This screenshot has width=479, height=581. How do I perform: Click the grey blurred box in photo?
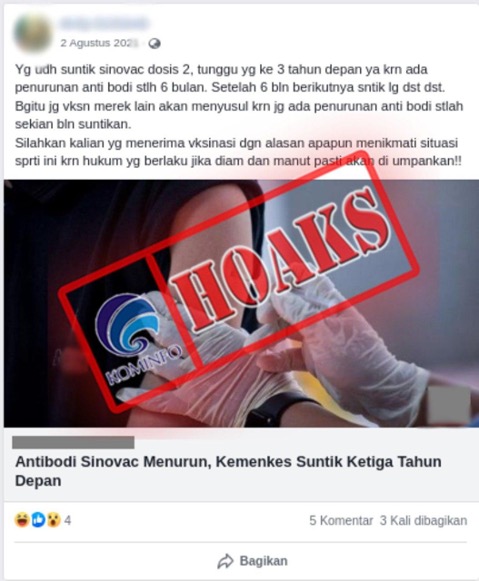pyautogui.click(x=449, y=405)
